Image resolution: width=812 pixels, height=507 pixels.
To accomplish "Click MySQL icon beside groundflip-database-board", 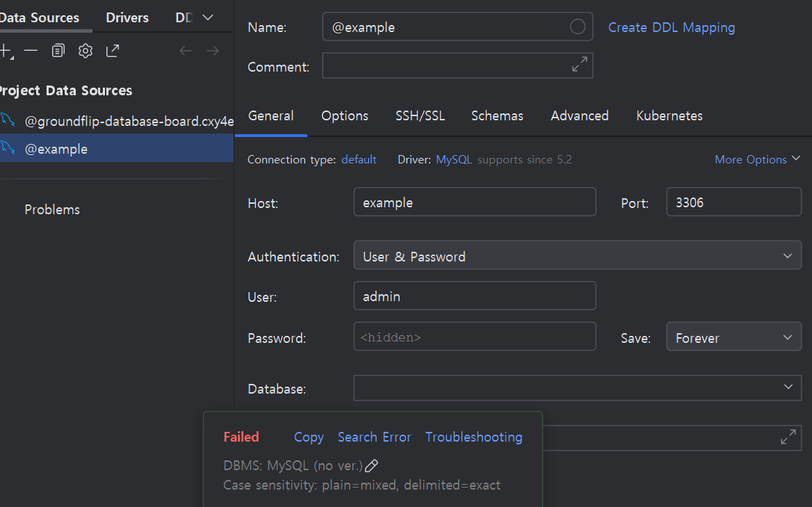I will pos(7,120).
